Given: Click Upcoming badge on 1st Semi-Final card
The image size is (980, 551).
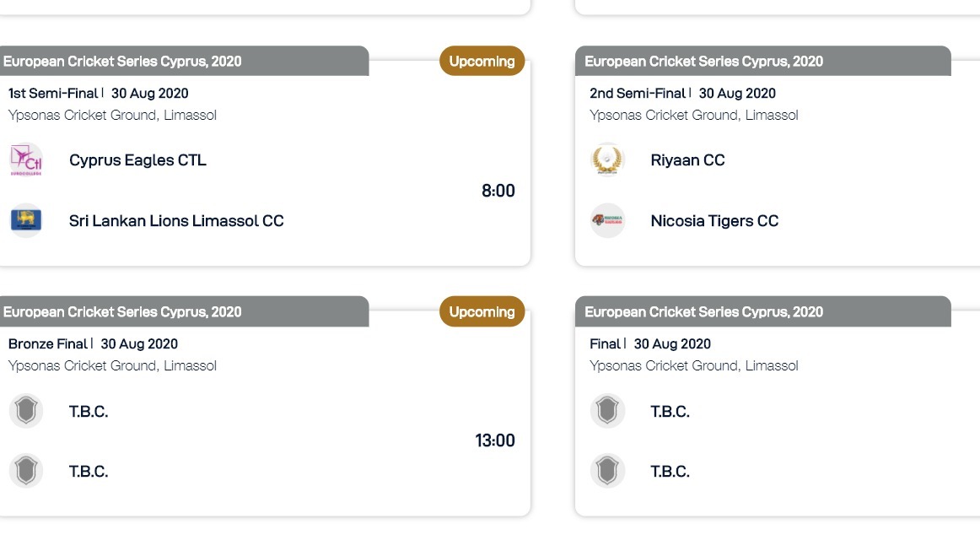Looking at the screenshot, I should pyautogui.click(x=482, y=62).
